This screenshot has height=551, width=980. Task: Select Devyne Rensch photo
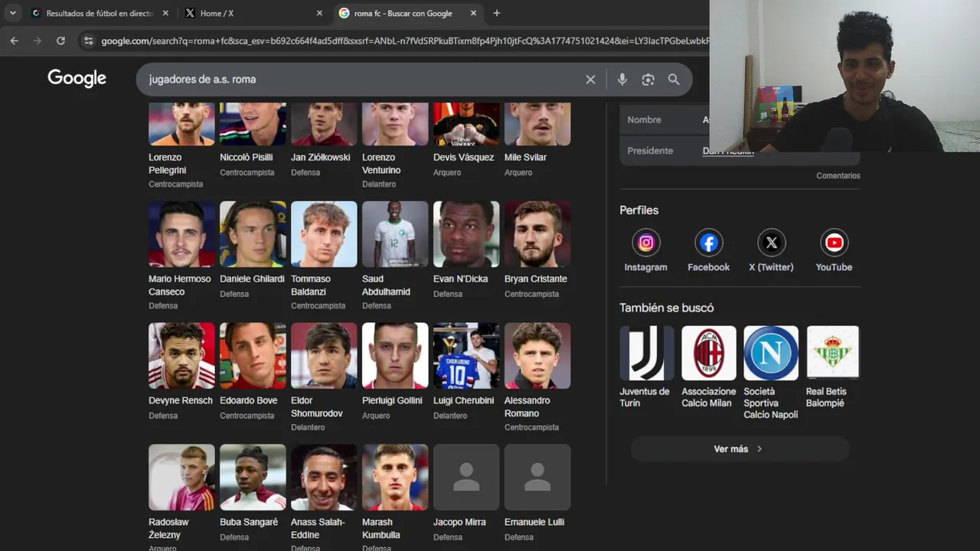[181, 356]
